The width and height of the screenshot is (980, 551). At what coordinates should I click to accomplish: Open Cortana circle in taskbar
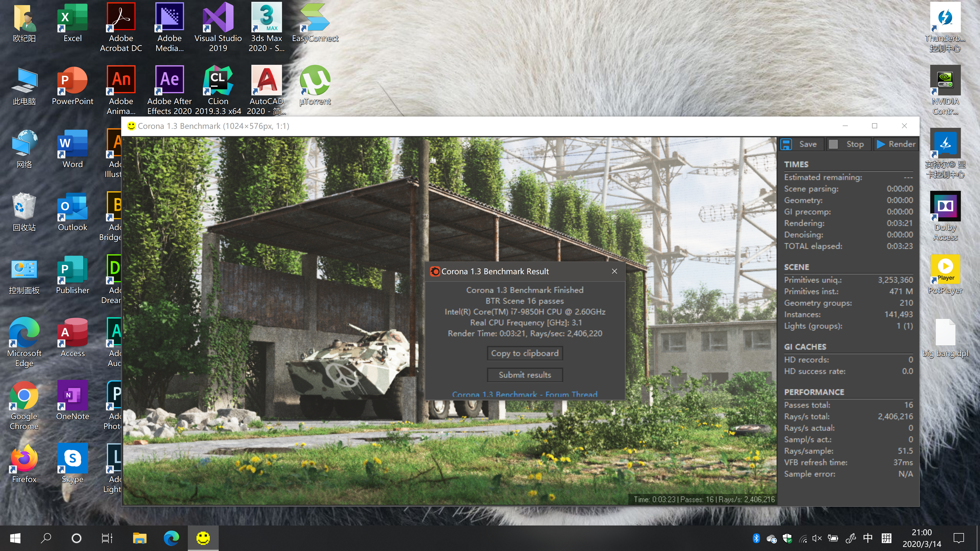point(77,538)
